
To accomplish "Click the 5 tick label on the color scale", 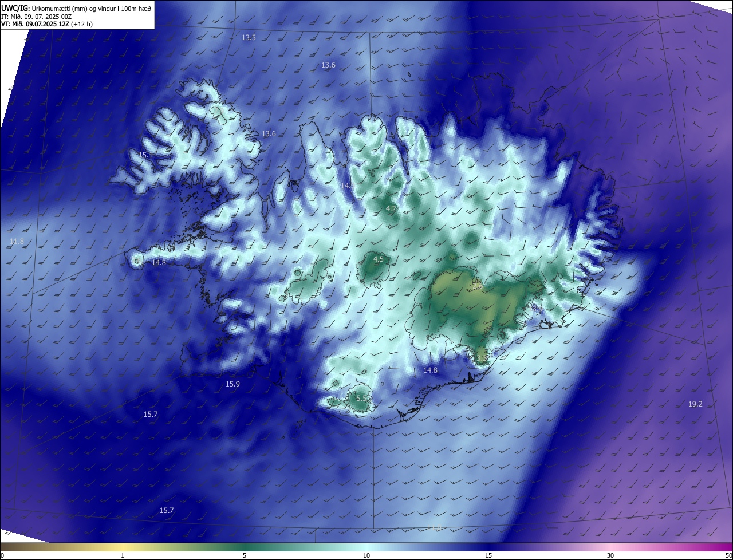I will [245, 555].
